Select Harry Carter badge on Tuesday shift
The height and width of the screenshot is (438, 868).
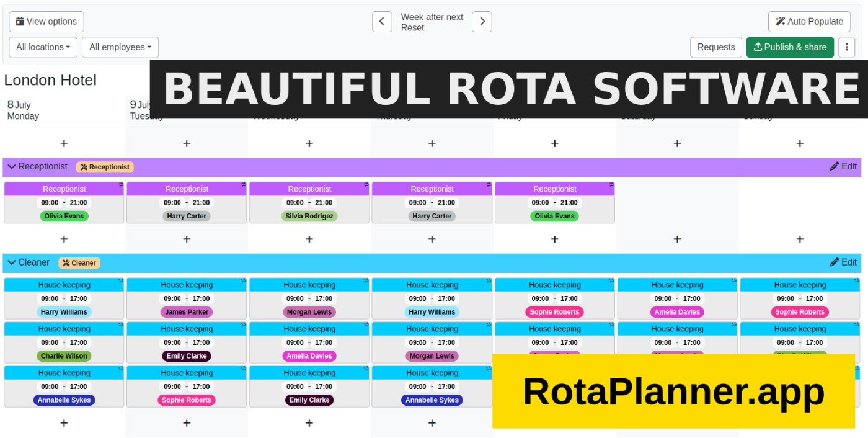coord(187,216)
